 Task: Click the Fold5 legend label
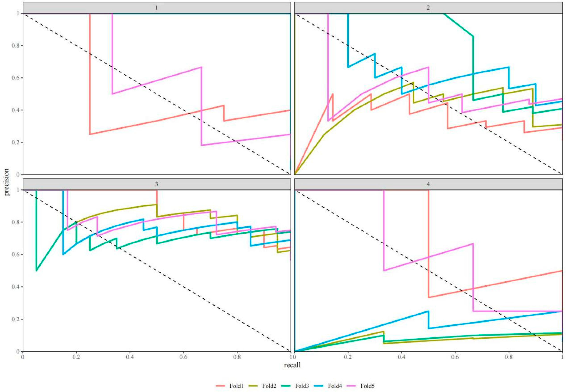click(x=368, y=386)
